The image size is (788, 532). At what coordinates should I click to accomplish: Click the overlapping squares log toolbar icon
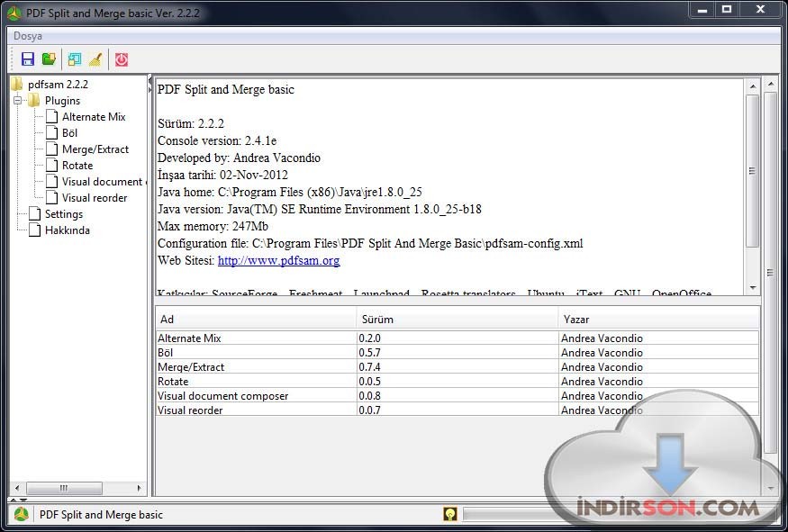[75, 59]
